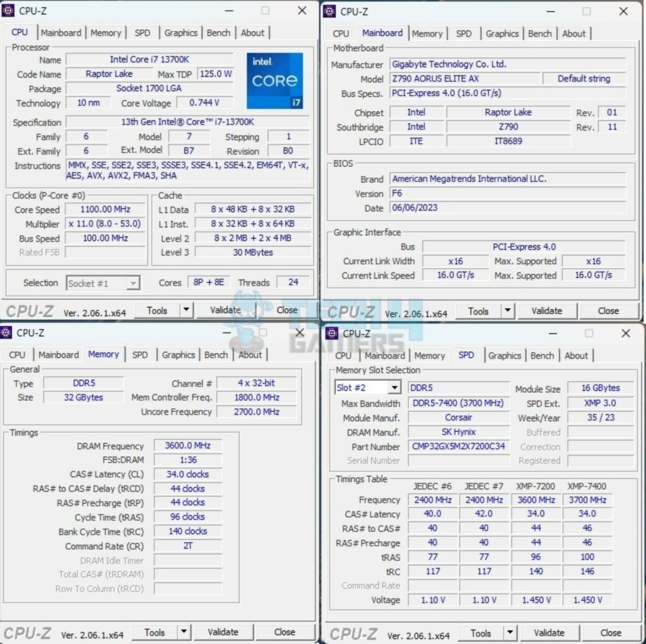Open Memory tab in Mainboard window

coord(427,34)
